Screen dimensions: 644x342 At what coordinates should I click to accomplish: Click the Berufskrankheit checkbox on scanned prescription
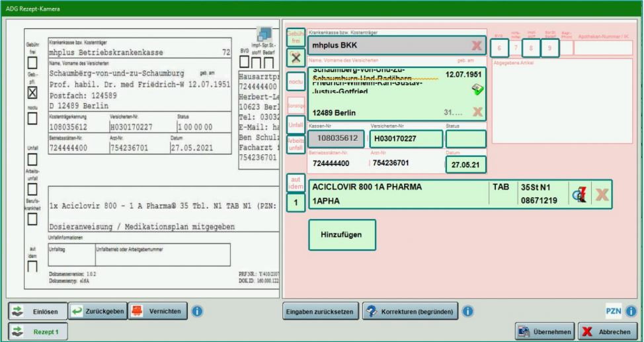[x=32, y=219]
